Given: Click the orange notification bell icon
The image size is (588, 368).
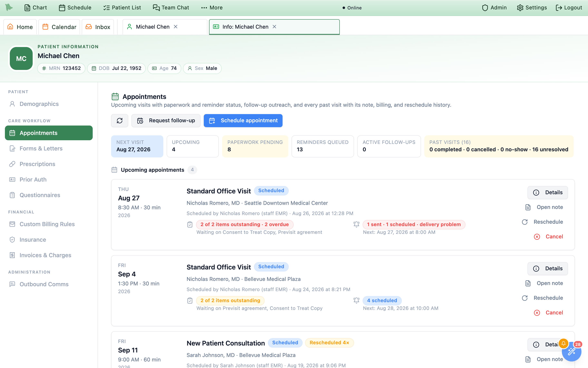Looking at the screenshot, I should point(563,343).
